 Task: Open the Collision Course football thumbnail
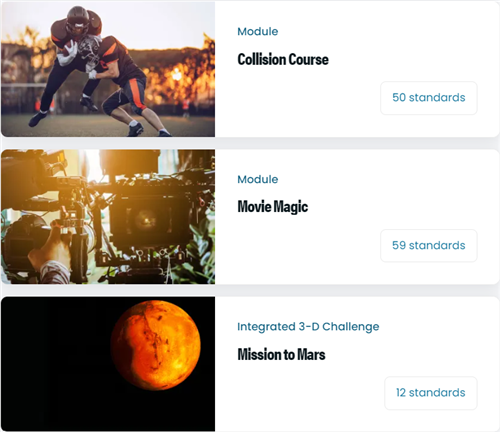coord(108,69)
